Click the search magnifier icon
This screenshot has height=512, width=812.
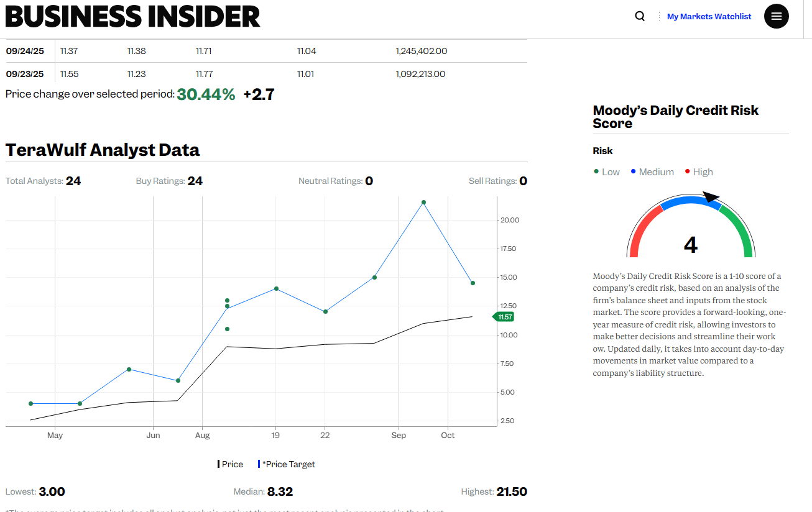(640, 16)
